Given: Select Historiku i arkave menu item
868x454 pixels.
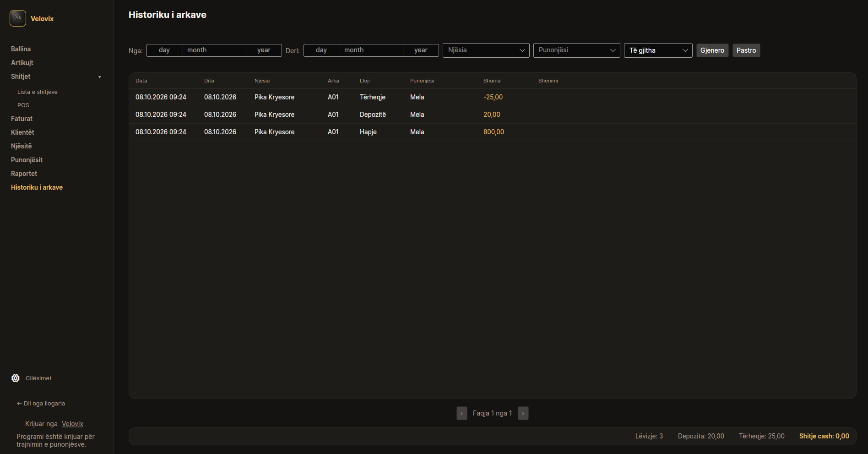Looking at the screenshot, I should coord(37,187).
